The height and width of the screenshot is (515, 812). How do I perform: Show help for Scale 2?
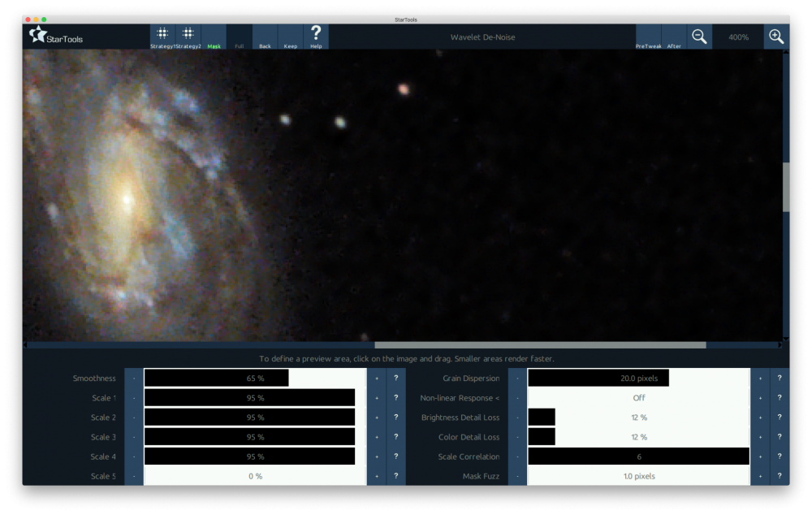pos(396,418)
